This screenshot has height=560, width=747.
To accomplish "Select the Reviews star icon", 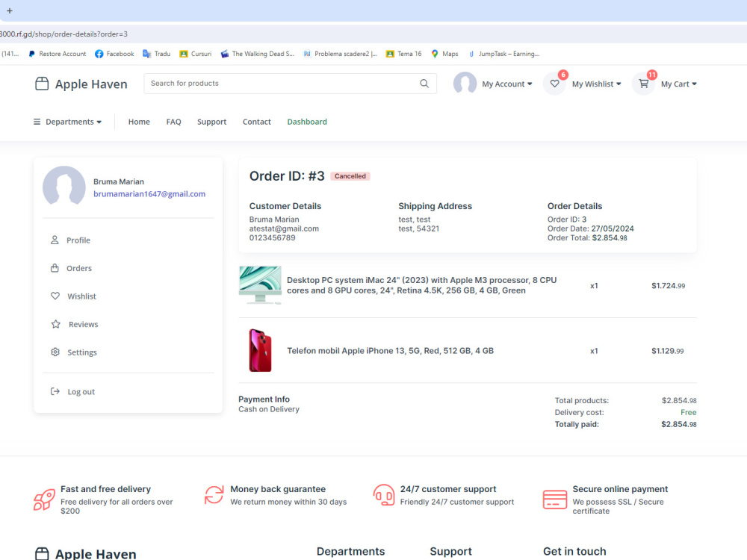I will pos(55,324).
